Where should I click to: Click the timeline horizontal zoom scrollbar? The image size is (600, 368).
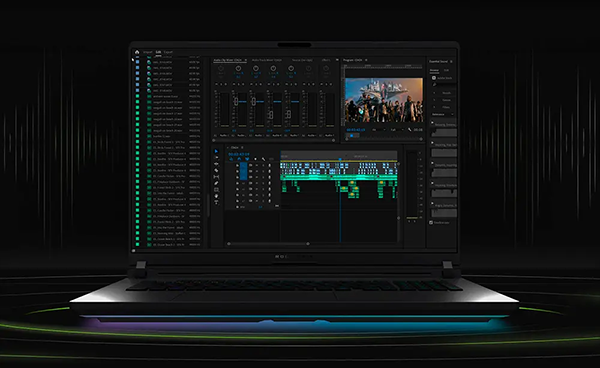268,244
